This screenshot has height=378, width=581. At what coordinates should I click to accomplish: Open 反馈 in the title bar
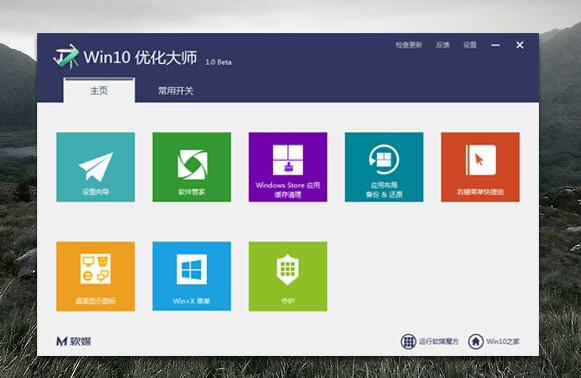coord(442,45)
